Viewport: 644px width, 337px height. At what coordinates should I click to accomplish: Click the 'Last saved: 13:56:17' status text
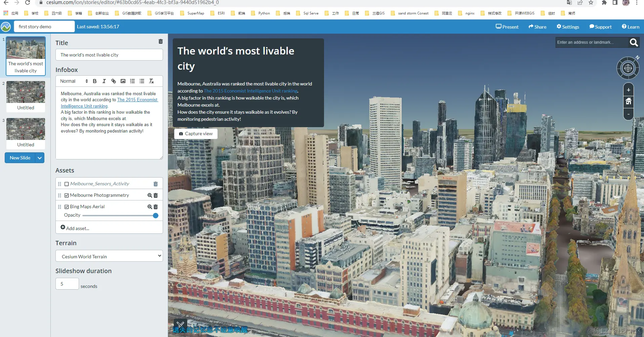pyautogui.click(x=98, y=27)
